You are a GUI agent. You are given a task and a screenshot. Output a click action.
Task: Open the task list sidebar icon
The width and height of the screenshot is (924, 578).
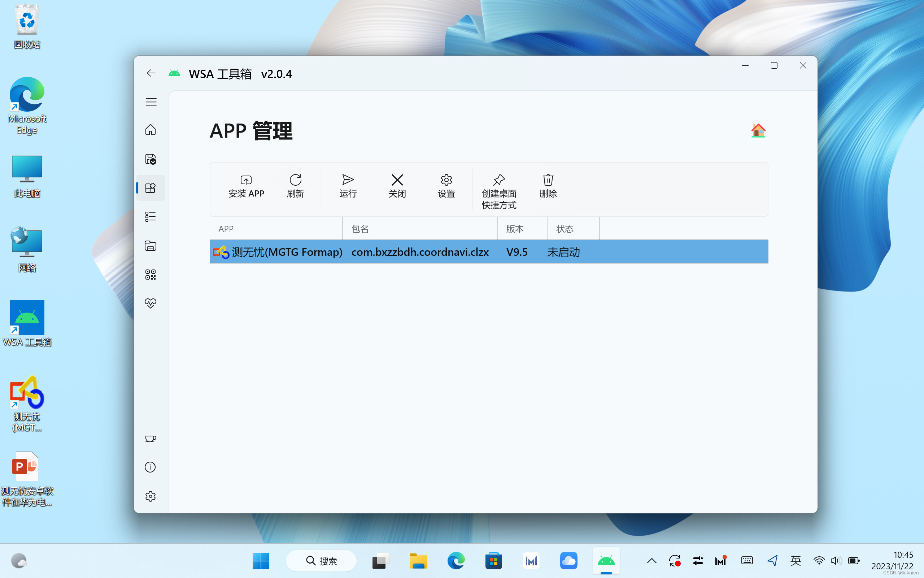[151, 217]
